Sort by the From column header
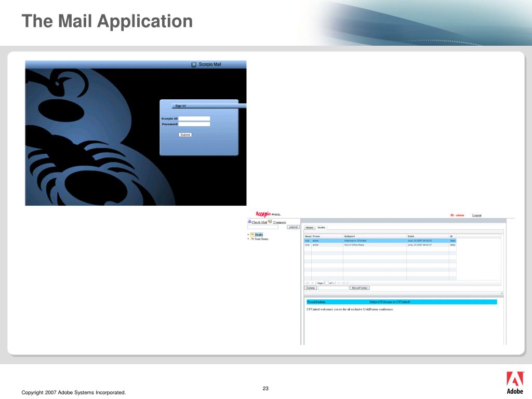 click(x=327, y=236)
